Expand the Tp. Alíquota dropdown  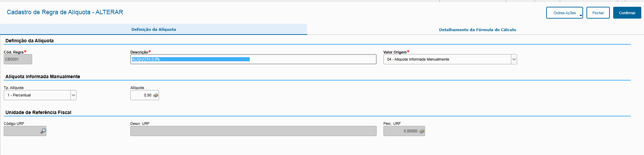73,95
